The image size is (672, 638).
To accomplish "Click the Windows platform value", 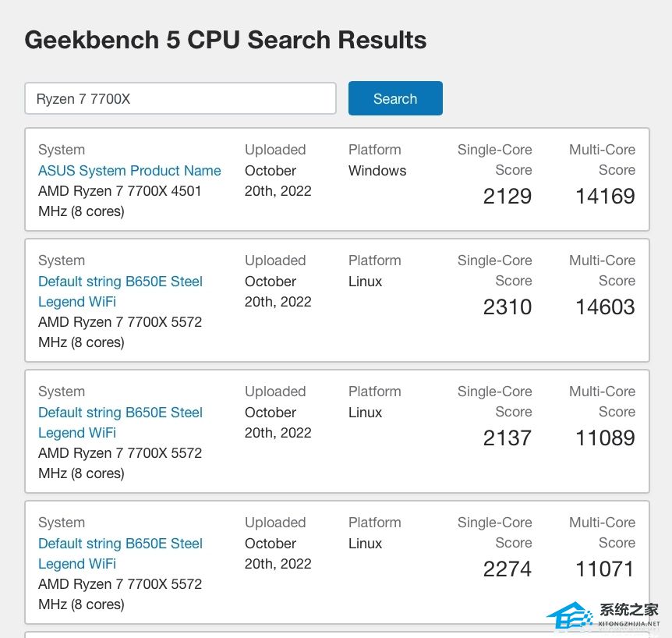I will pos(377,171).
